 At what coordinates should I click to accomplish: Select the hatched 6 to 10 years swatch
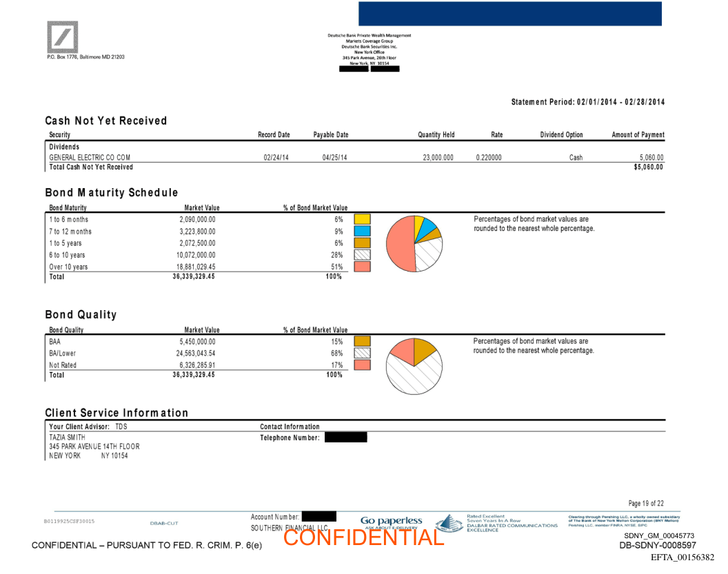362,255
